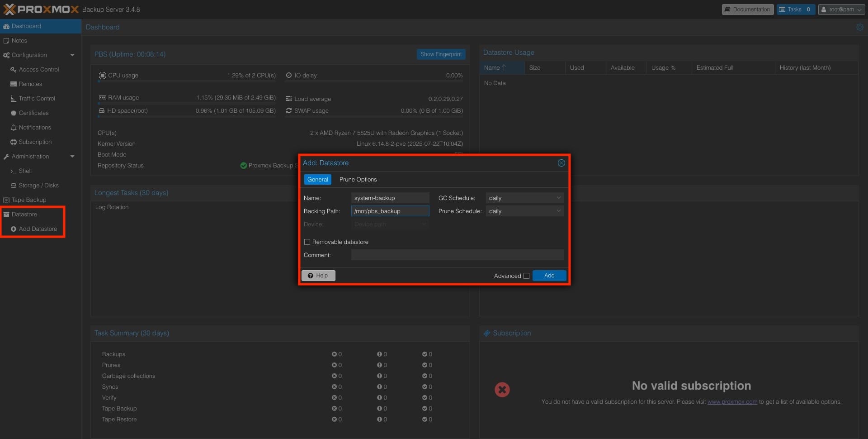Collapse the Configuration tree section

[72, 55]
